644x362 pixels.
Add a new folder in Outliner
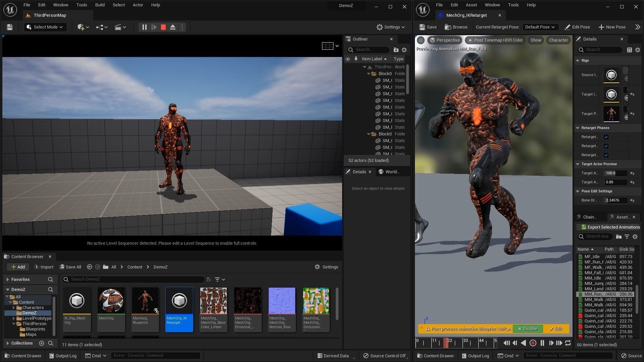click(396, 50)
